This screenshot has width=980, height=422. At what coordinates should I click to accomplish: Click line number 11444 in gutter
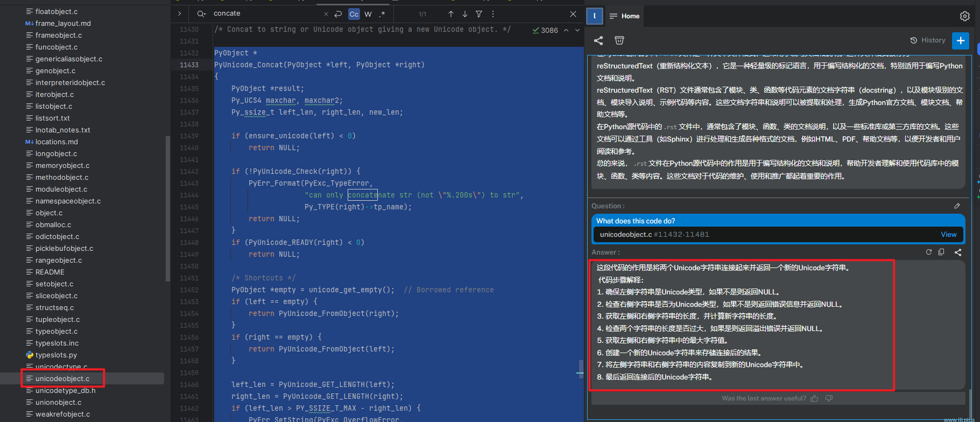[x=189, y=195]
